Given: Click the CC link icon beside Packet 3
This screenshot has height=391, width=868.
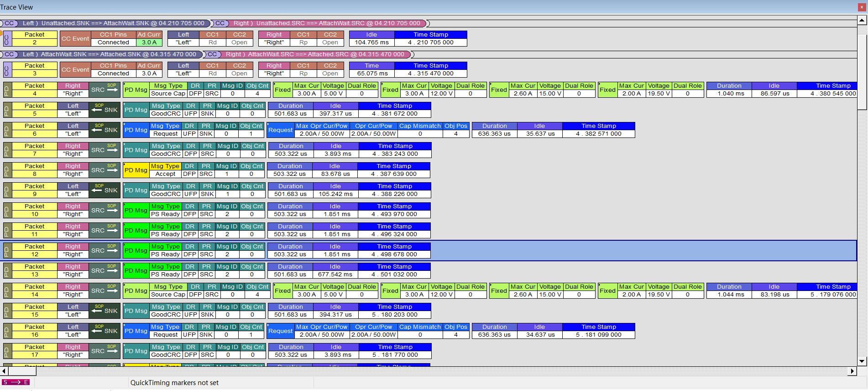Looking at the screenshot, I should tap(7, 69).
